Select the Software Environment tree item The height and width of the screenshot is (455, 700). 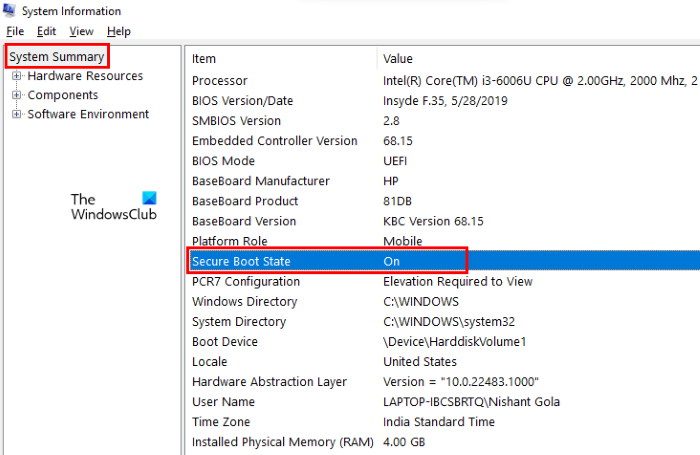pyautogui.click(x=88, y=114)
